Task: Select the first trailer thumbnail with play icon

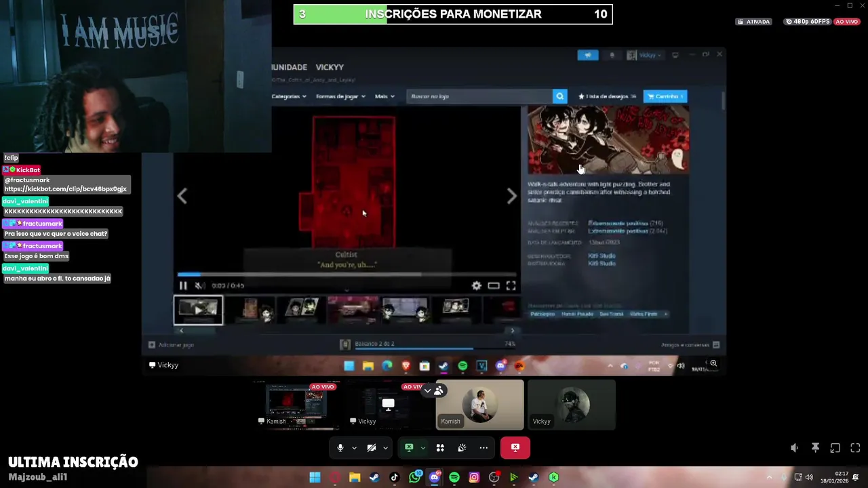Action: coord(198,310)
